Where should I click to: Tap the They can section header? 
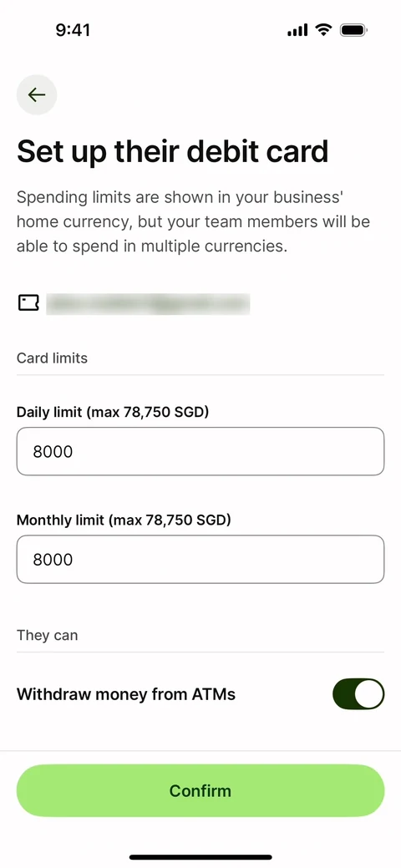point(47,635)
